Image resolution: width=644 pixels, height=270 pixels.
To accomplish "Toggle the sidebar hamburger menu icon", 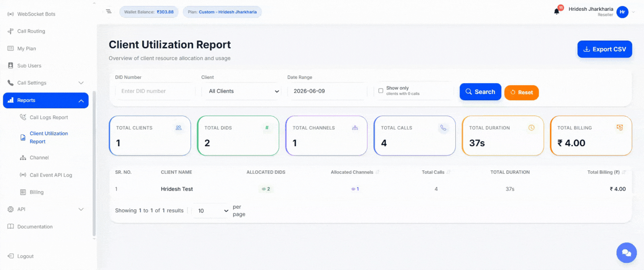I will pos(109,11).
